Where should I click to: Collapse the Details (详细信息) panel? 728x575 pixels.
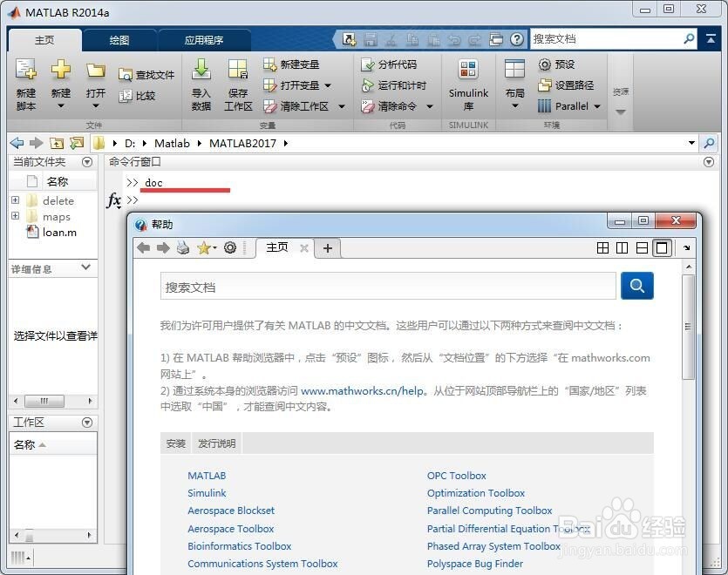pos(86,267)
